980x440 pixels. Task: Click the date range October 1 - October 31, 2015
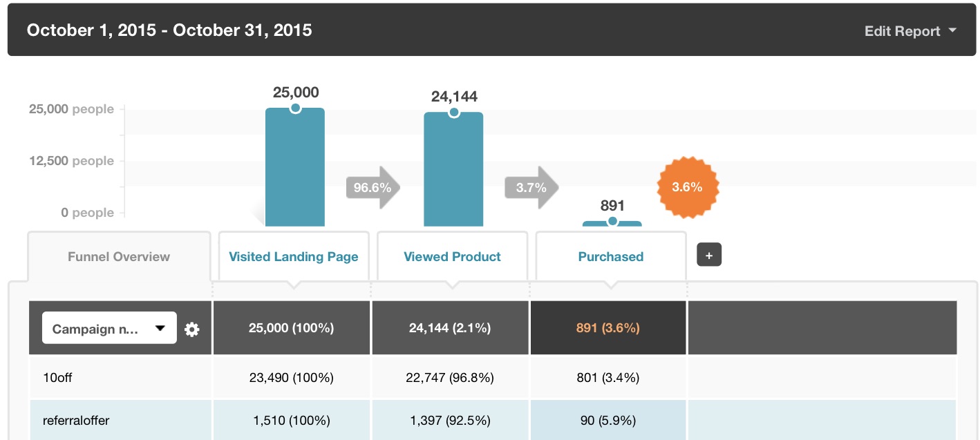coord(169,30)
